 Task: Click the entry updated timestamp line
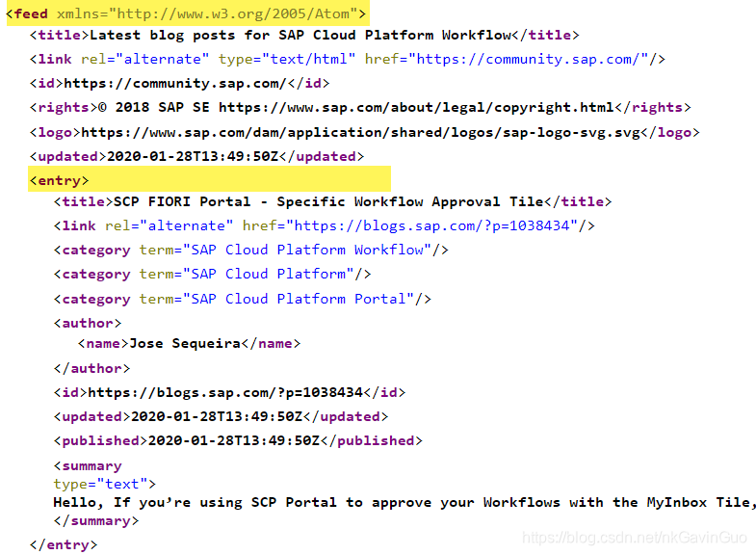pos(221,416)
